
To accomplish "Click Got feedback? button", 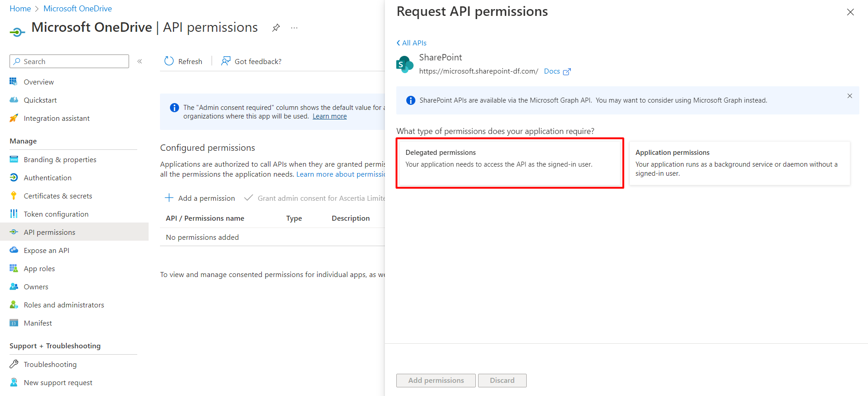I will [251, 61].
